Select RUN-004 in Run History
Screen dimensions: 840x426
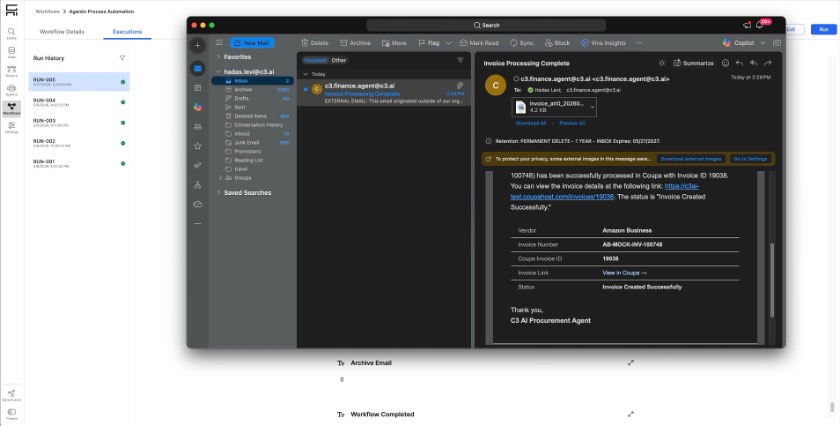pos(79,102)
